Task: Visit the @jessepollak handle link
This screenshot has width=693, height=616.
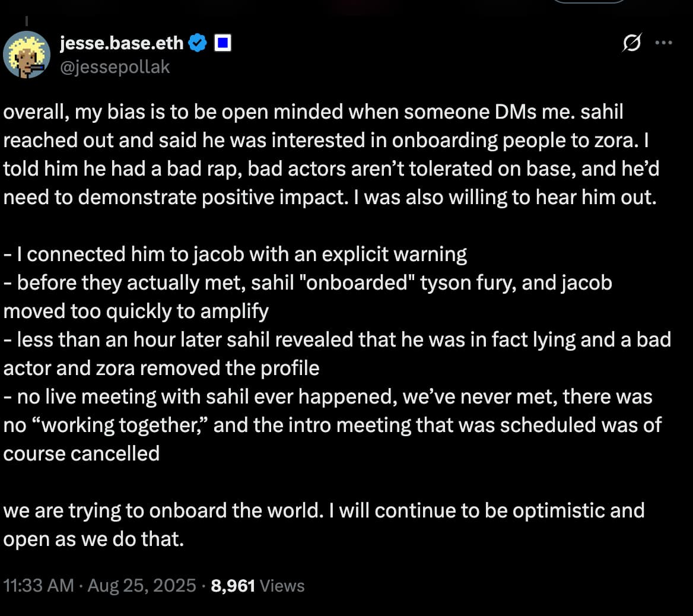Action: pyautogui.click(x=115, y=67)
